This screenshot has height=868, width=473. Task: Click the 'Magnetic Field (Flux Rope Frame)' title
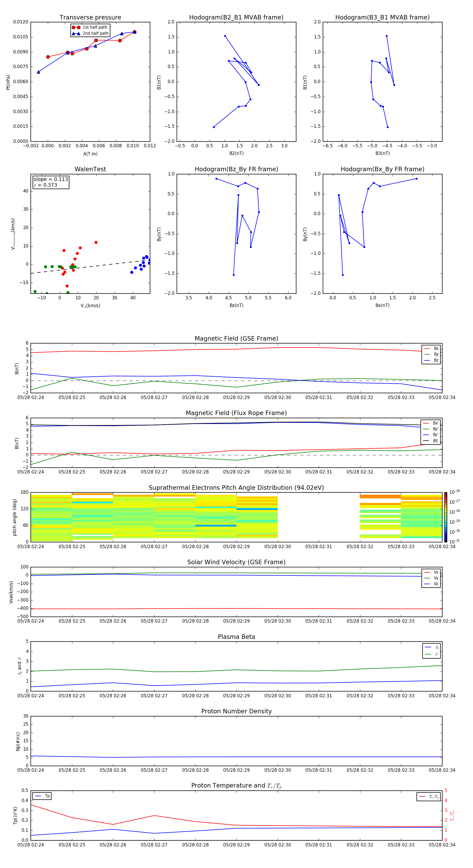point(236,413)
